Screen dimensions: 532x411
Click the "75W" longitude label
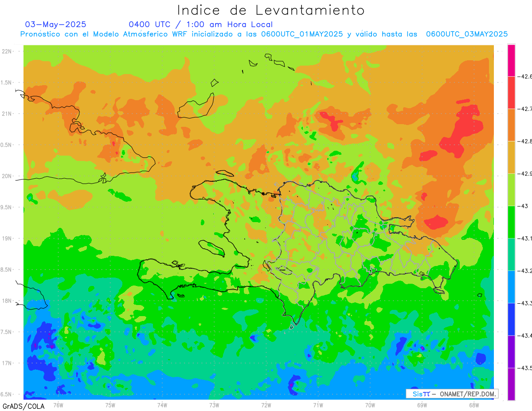110,405
